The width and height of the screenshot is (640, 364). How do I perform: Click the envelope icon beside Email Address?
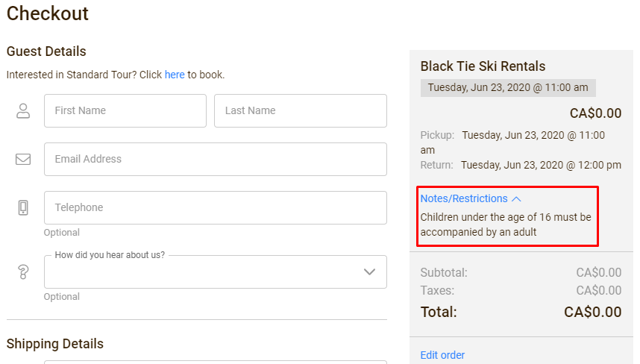[23, 159]
